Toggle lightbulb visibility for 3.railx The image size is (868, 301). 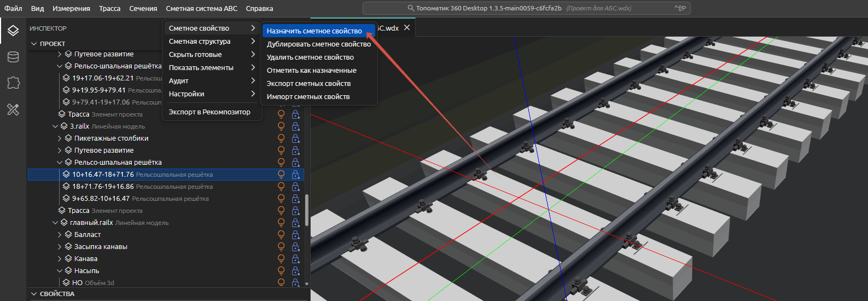coord(281,126)
